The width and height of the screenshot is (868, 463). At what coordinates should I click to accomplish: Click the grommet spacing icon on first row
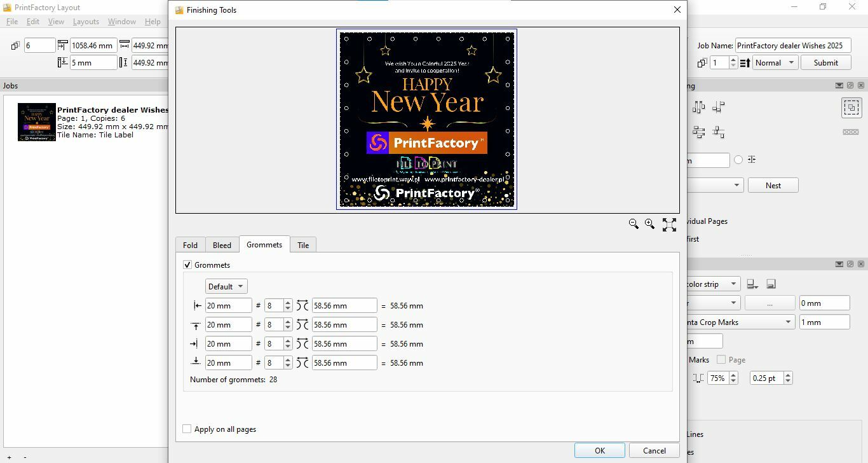(302, 306)
